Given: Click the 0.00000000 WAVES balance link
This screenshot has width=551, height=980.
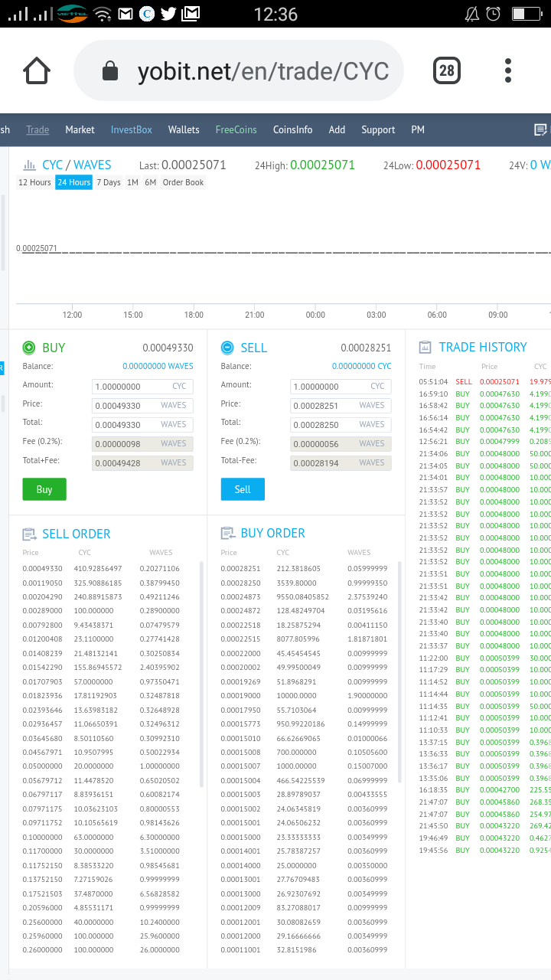Looking at the screenshot, I should (x=158, y=366).
